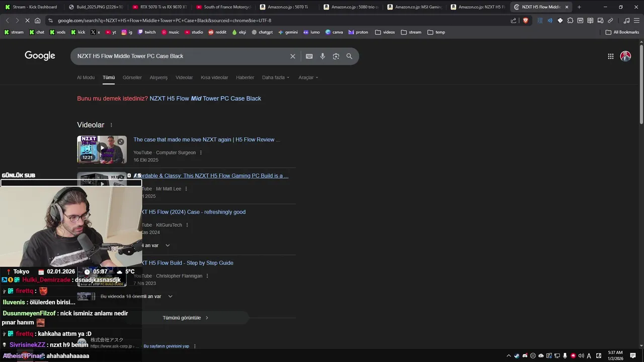
Task: Open the Steam tray icon
Action: pos(517,356)
